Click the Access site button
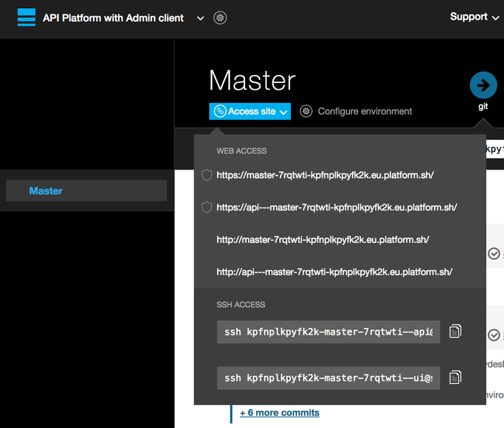Image resolution: width=504 pixels, height=428 pixels. click(x=250, y=112)
